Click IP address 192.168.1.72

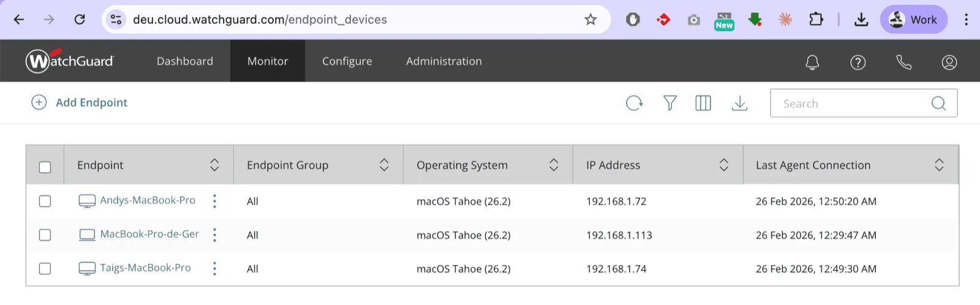coord(616,201)
